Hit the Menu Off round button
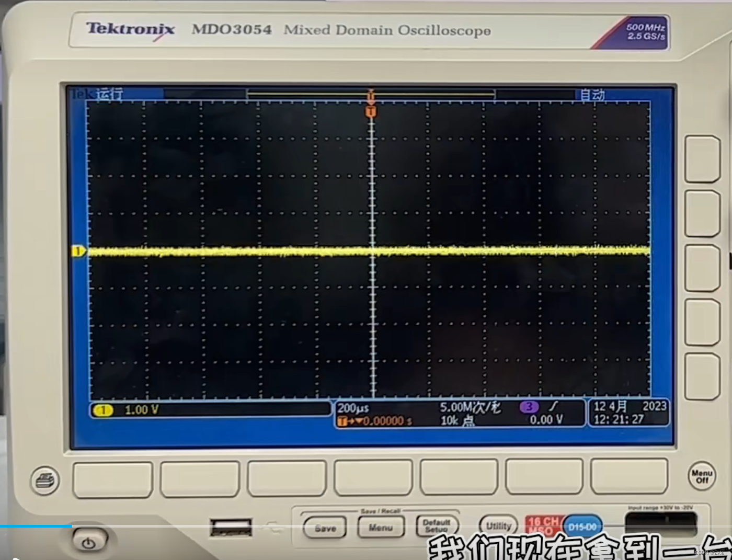Image resolution: width=732 pixels, height=560 pixels. point(702,476)
